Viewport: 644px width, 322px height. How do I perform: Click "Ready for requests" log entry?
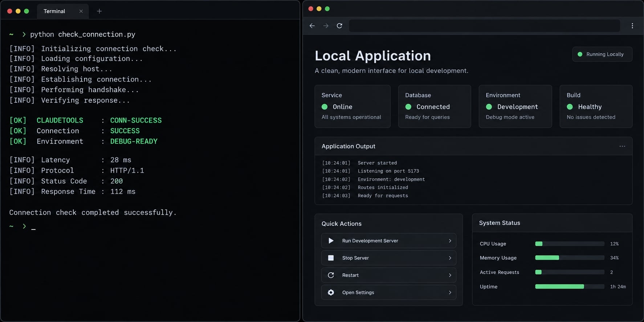pyautogui.click(x=383, y=196)
